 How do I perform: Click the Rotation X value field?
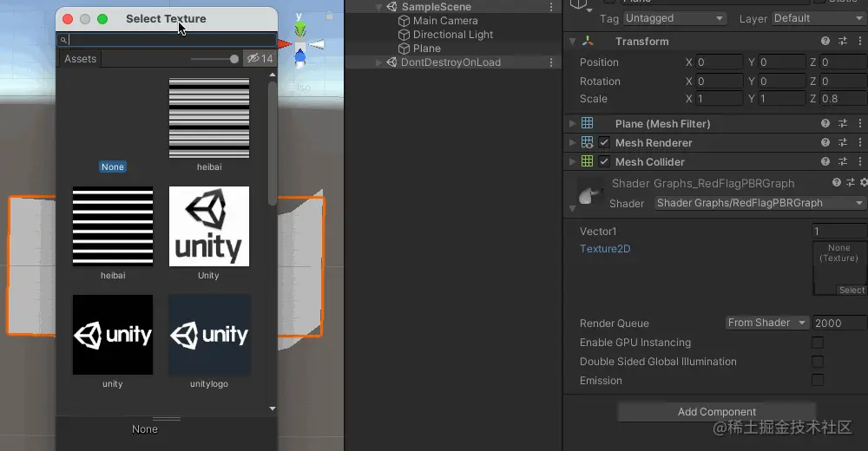click(719, 82)
